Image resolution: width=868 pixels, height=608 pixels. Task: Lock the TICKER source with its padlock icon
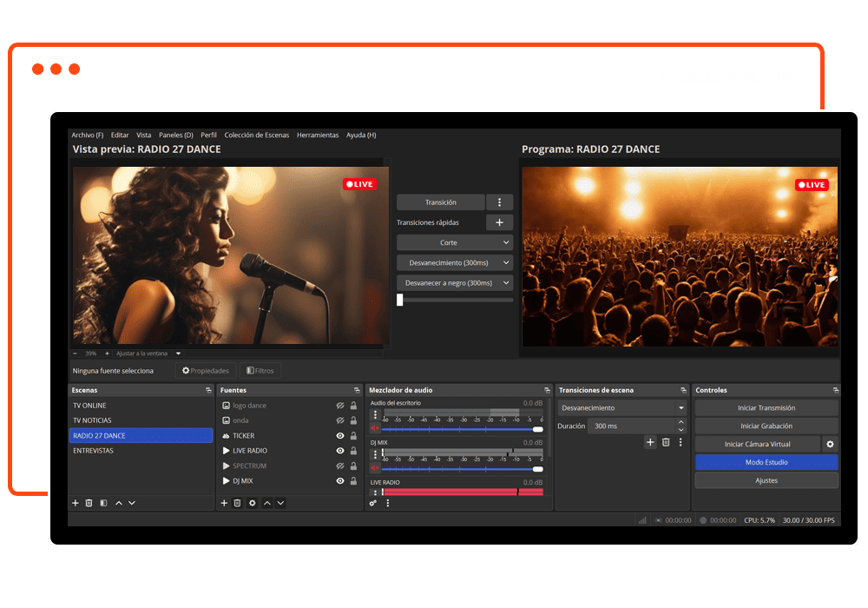(352, 436)
